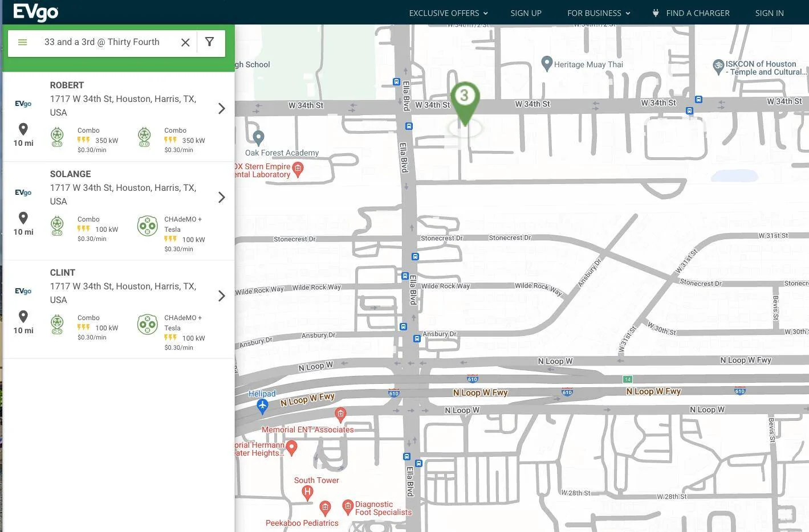Click CHAdeMO + Tesla connector icon for SOLANGE
Screen dimensions: 809x532
148,226
